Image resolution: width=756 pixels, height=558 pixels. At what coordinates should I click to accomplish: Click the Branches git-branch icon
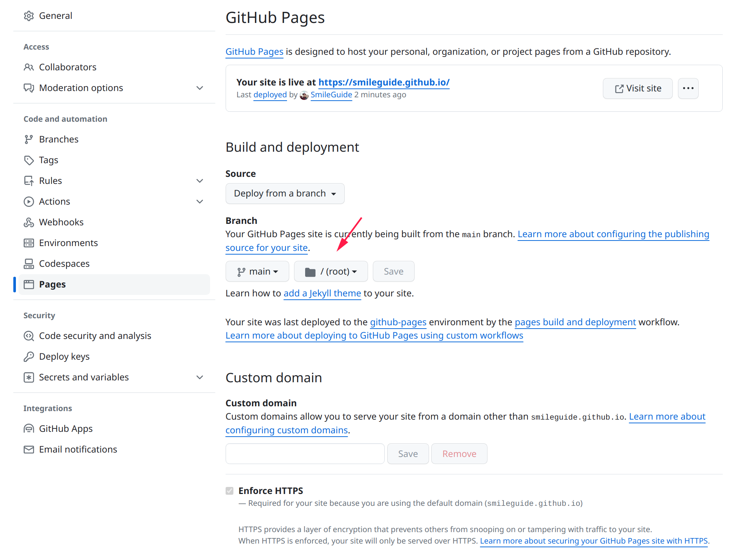pyautogui.click(x=29, y=139)
